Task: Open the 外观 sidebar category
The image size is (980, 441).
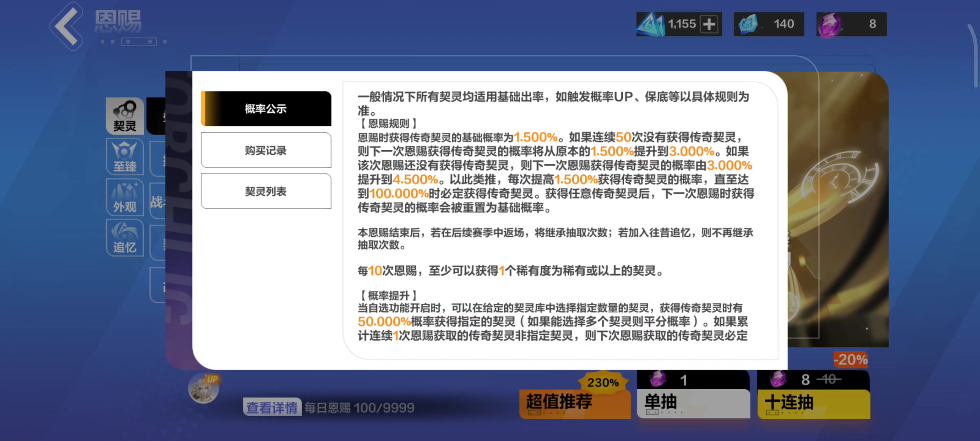Action: (x=125, y=197)
